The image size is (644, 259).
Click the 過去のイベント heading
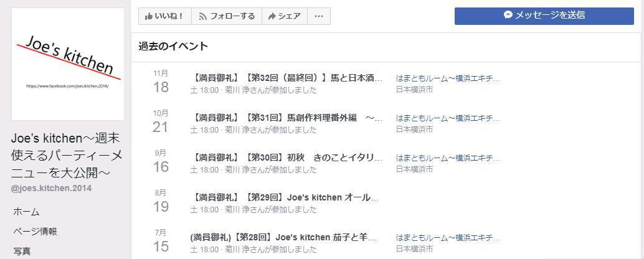pyautogui.click(x=173, y=47)
